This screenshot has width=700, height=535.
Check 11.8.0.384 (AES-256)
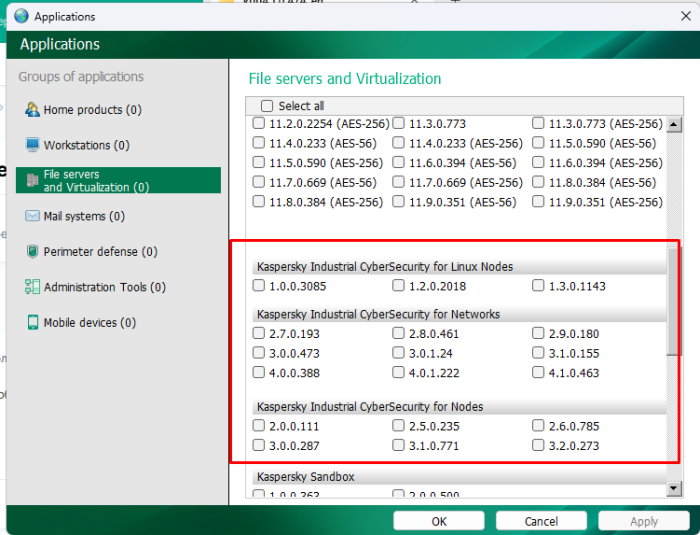258,202
